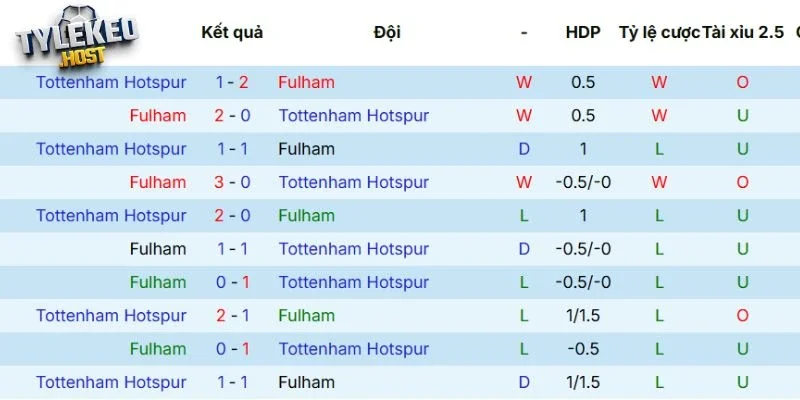This screenshot has width=800, height=400.
Task: Click red Fulham in the 3 - 0 row
Action: [158, 182]
